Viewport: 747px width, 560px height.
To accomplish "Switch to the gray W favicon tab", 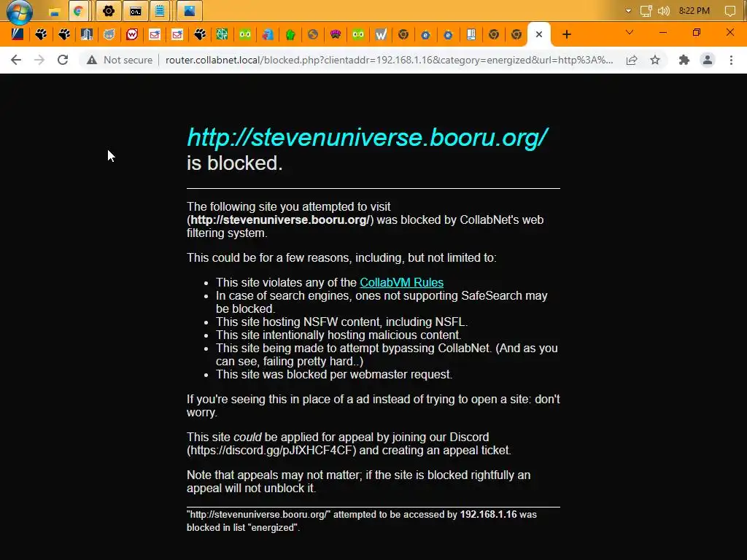I will point(381,34).
